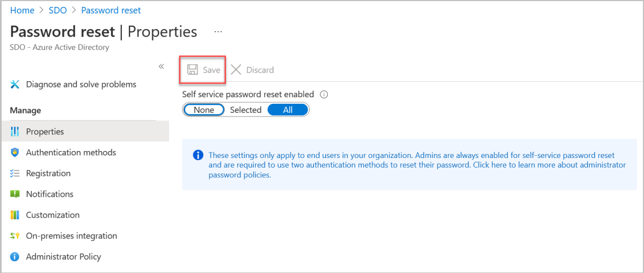
Task: Open the ellipsis more options menu
Action: (x=218, y=32)
